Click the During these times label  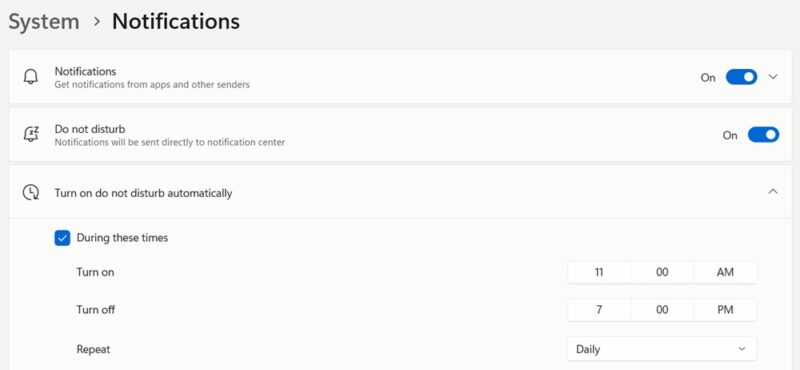122,238
